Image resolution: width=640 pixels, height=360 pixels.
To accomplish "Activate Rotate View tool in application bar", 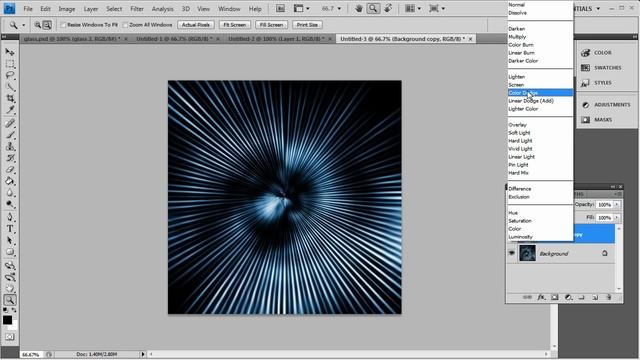I will (x=388, y=8).
